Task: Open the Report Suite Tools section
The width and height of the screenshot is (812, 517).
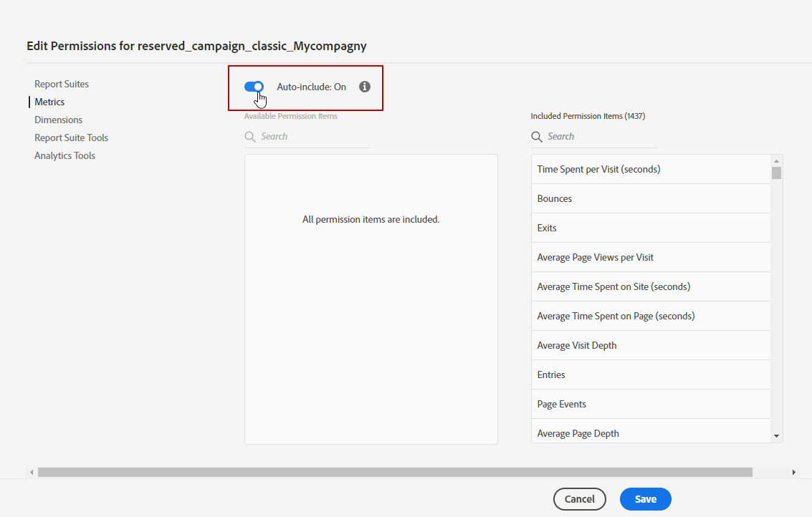Action: coord(72,137)
